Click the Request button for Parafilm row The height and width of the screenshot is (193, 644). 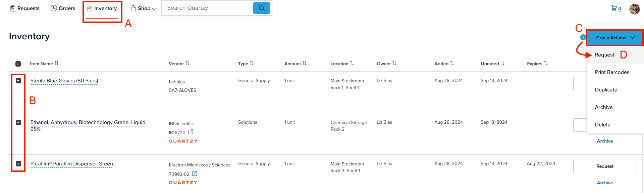click(605, 166)
